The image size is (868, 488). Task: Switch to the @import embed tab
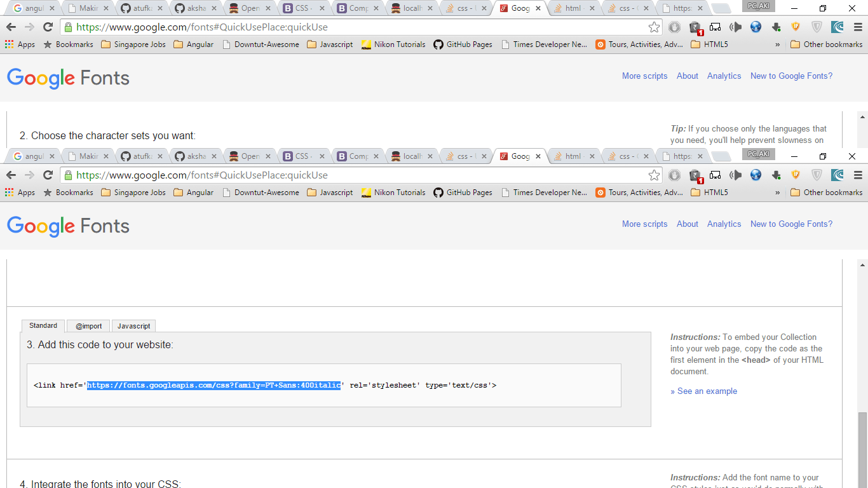pos(88,326)
